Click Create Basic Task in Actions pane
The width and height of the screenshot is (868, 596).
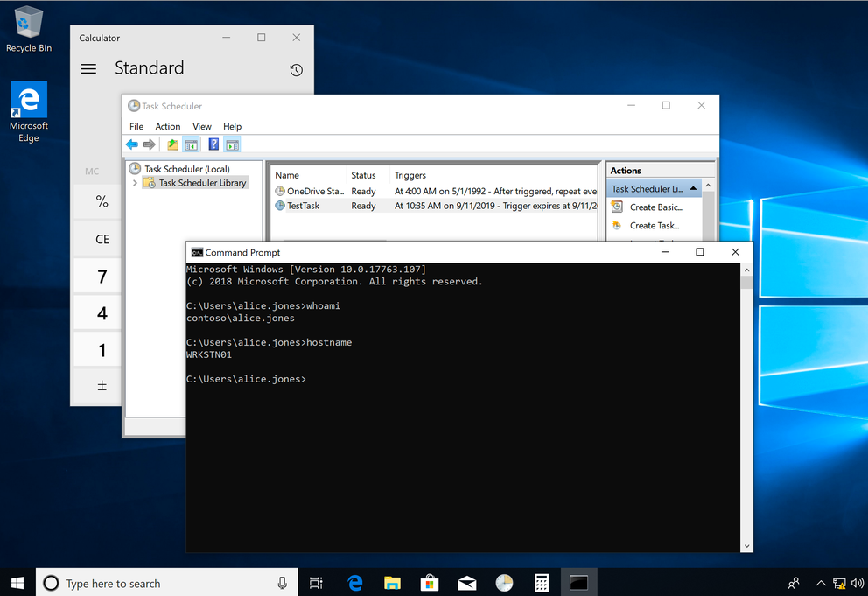coord(654,207)
